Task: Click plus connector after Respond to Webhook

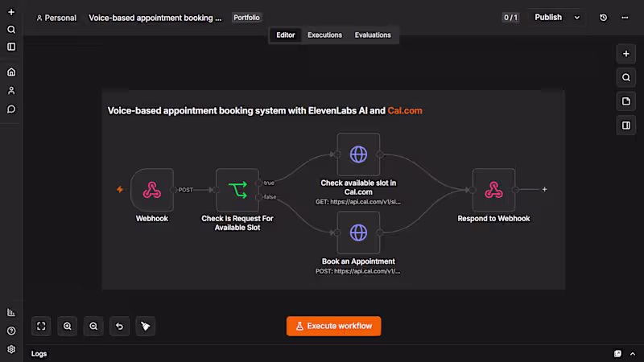Action: [544, 190]
